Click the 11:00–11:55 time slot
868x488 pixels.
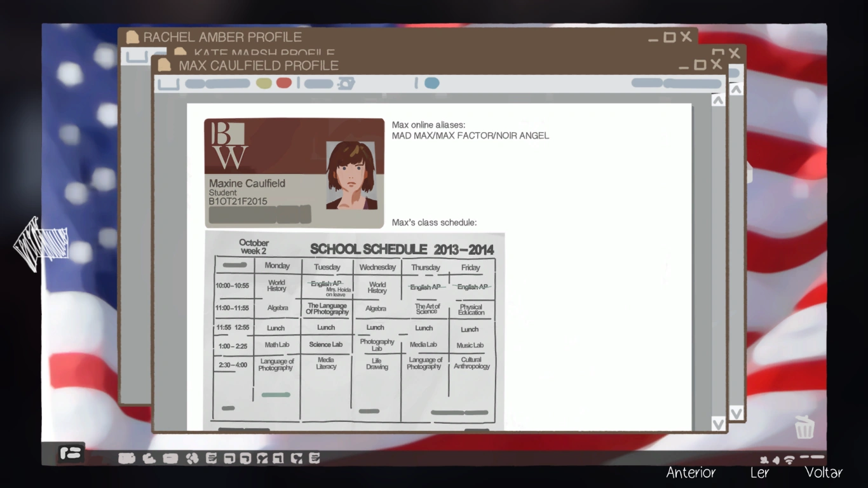(x=233, y=308)
